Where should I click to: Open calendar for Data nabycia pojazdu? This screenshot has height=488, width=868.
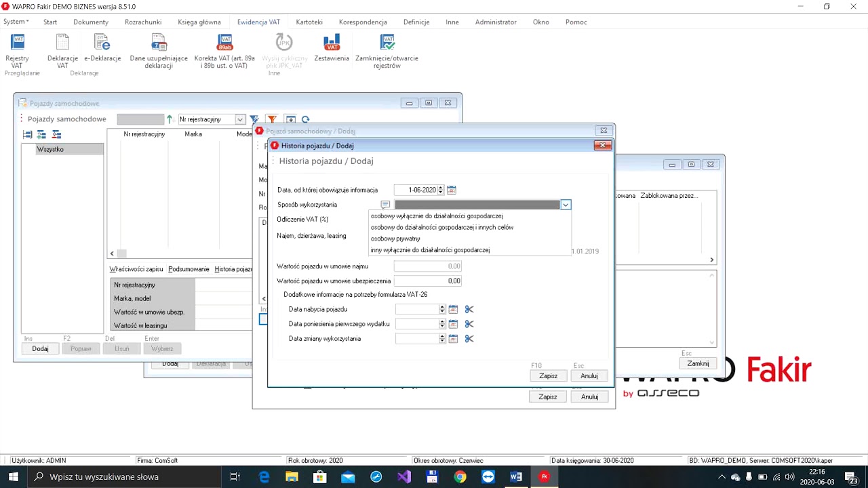(x=453, y=309)
